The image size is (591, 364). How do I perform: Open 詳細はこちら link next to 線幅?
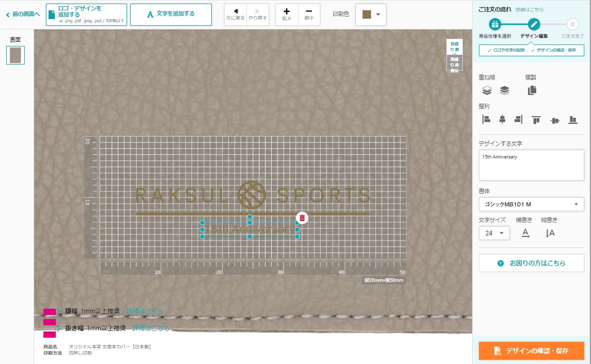tap(145, 311)
